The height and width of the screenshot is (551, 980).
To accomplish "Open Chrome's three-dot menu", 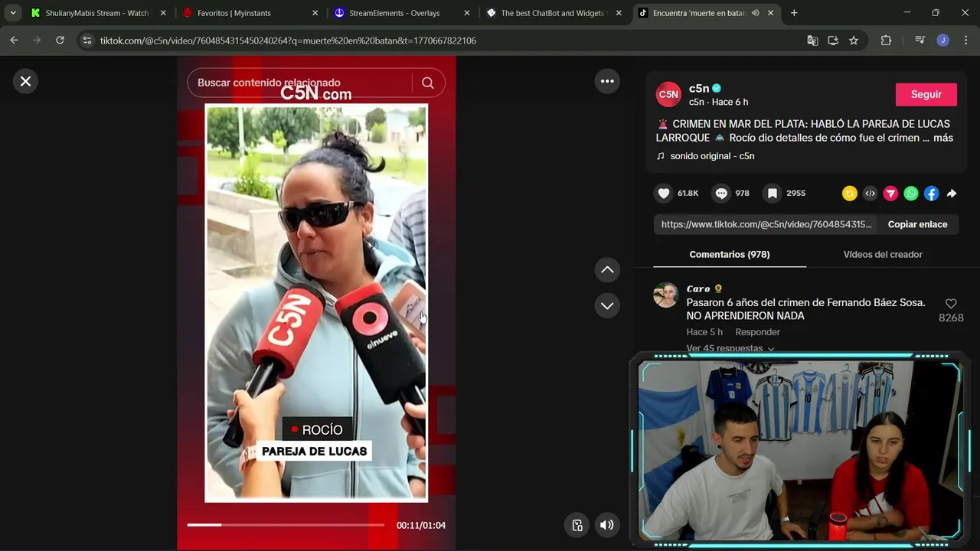I will 965,41.
